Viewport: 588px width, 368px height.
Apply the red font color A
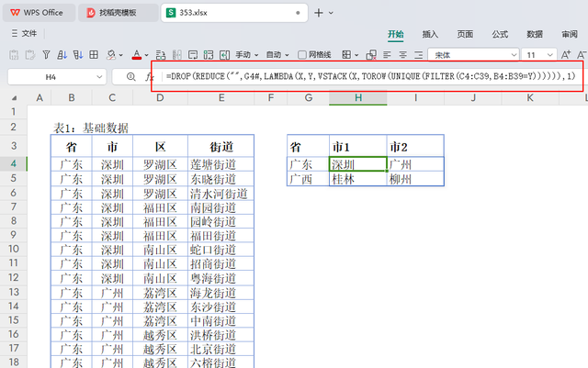pos(137,55)
